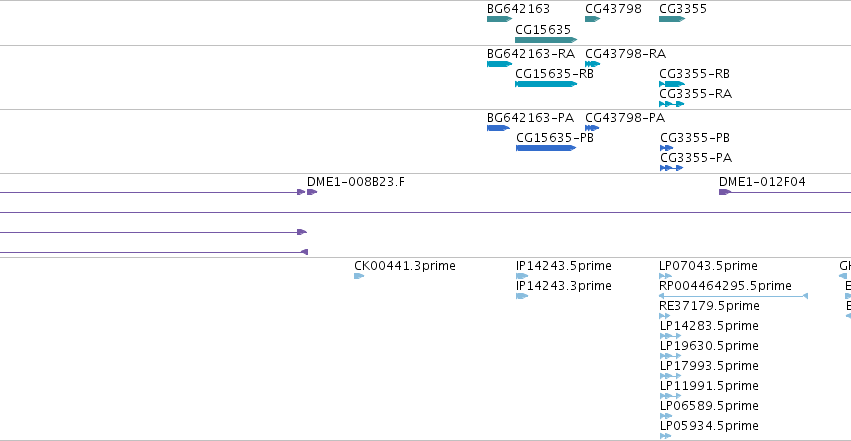Click the CK00441.3prime EST label
Screen dimensions: 851x441
point(405,266)
